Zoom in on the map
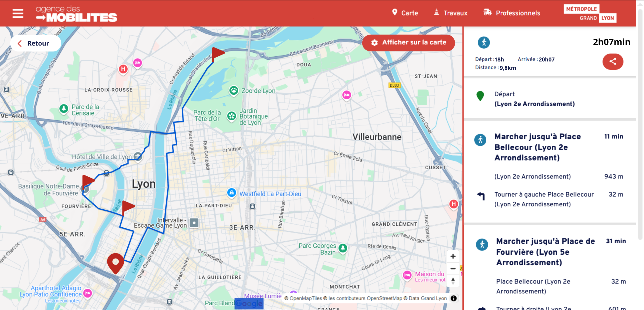 click(453, 256)
